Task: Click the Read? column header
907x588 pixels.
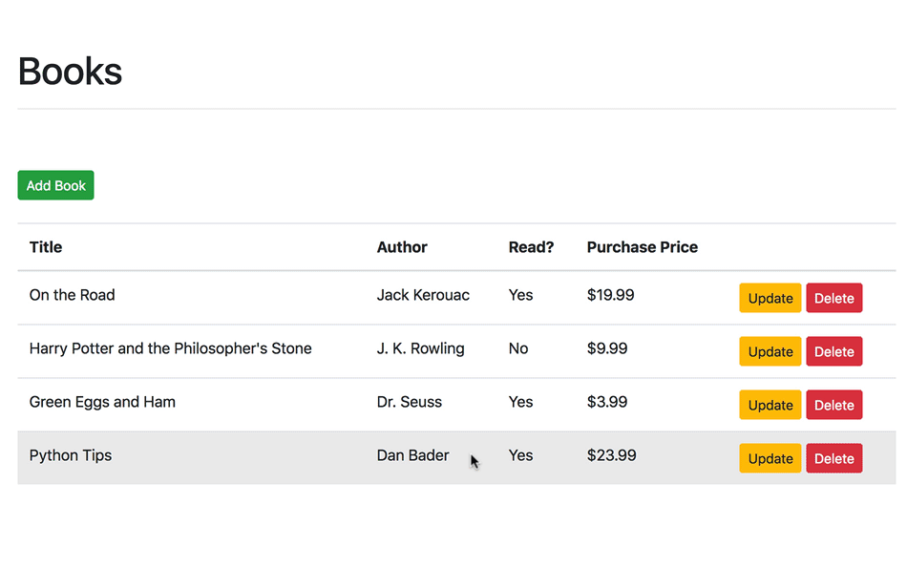Action: pyautogui.click(x=531, y=247)
